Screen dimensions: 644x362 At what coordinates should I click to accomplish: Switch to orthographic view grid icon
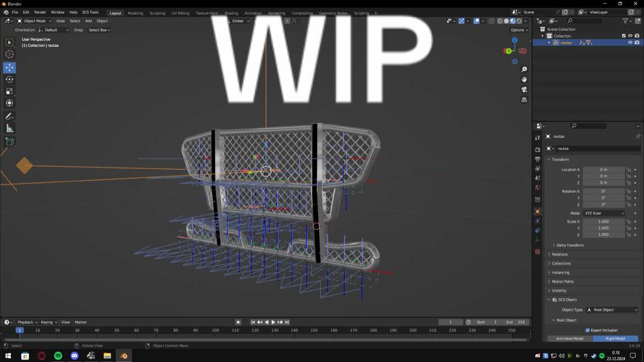(x=524, y=100)
